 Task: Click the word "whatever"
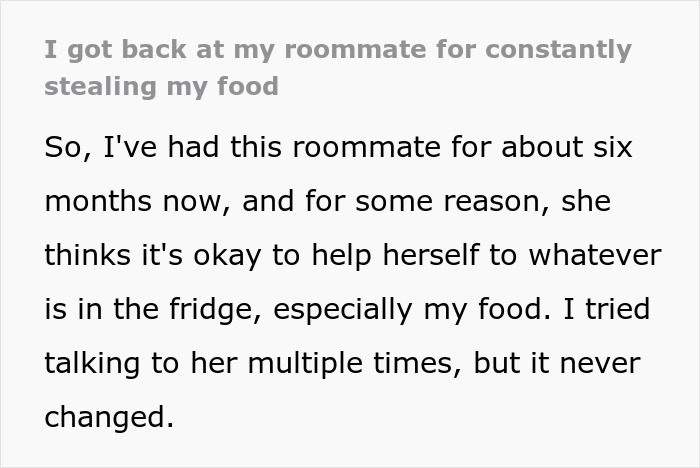[596, 255]
